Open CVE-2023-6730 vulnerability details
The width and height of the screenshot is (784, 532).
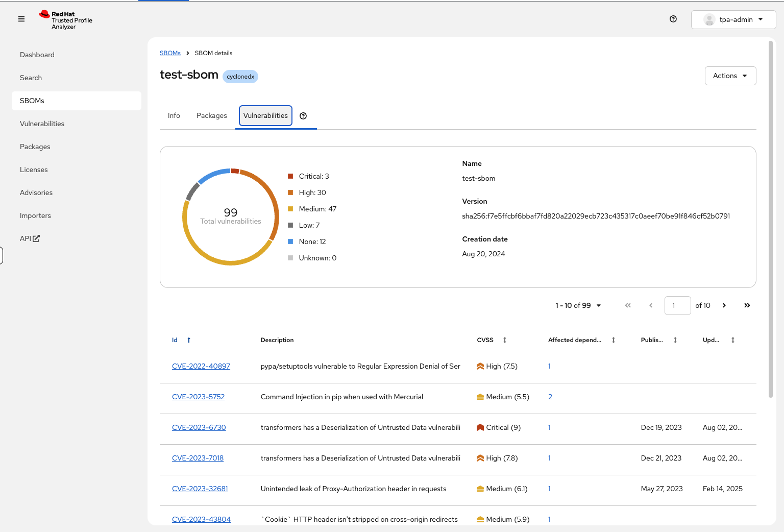point(199,427)
